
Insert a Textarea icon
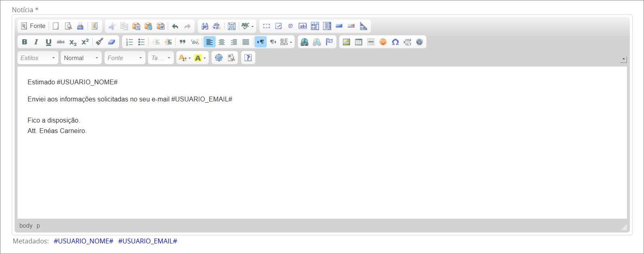[x=315, y=26]
